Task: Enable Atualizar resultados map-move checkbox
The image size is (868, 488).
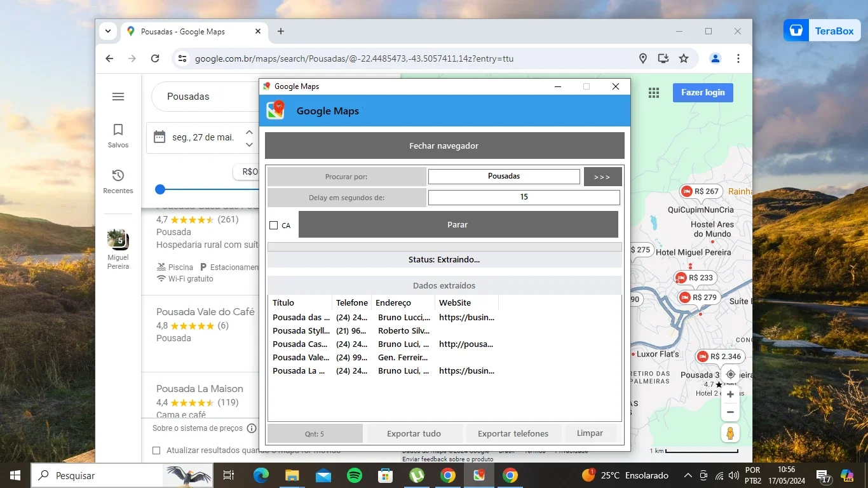Action: [156, 451]
